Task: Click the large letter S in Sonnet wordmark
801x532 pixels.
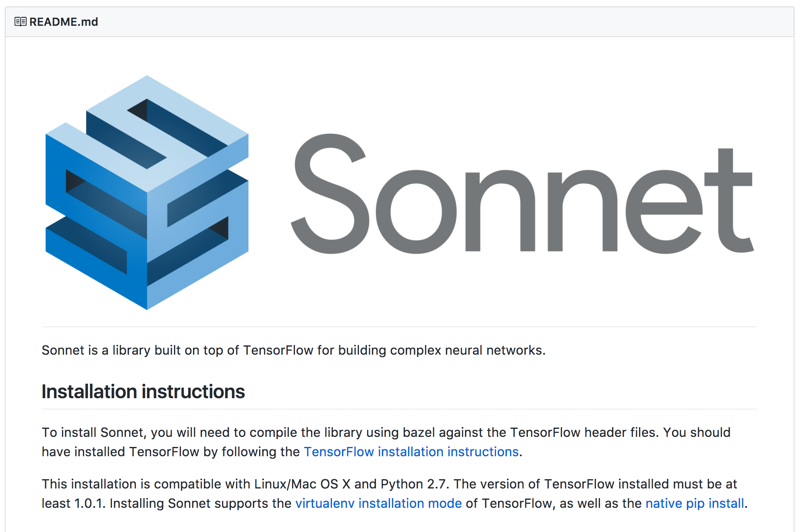Action: click(x=330, y=193)
